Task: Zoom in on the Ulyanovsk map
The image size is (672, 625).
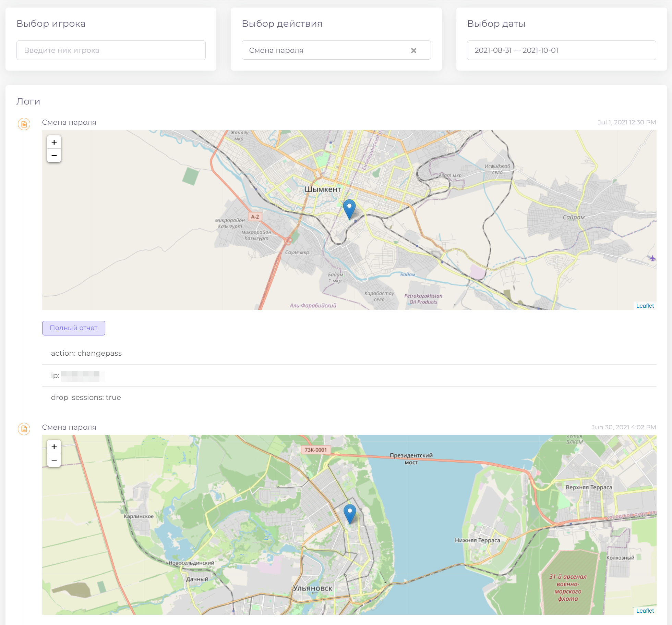Action: [x=54, y=447]
